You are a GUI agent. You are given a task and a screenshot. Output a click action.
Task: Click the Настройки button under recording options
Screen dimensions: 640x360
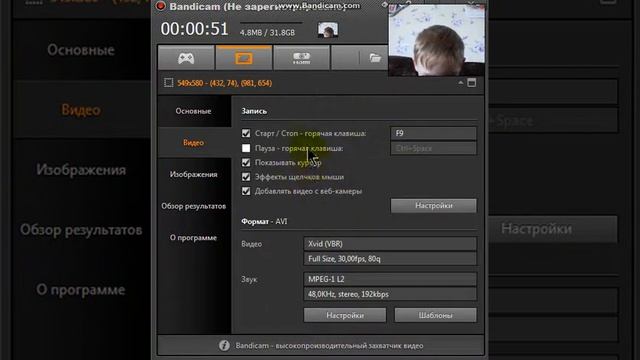coord(433,206)
